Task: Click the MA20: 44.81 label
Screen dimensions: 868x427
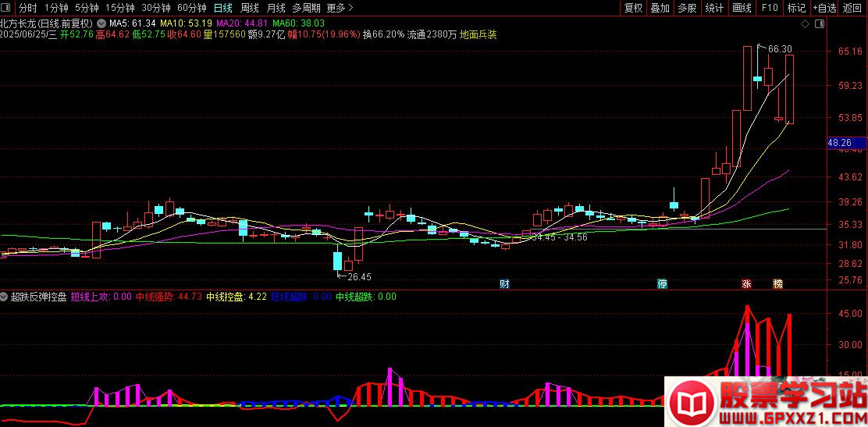Action: 243,23
